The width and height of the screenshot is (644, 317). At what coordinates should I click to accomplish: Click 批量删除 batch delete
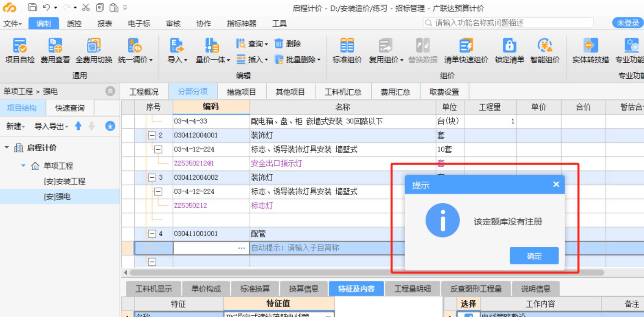(x=298, y=59)
